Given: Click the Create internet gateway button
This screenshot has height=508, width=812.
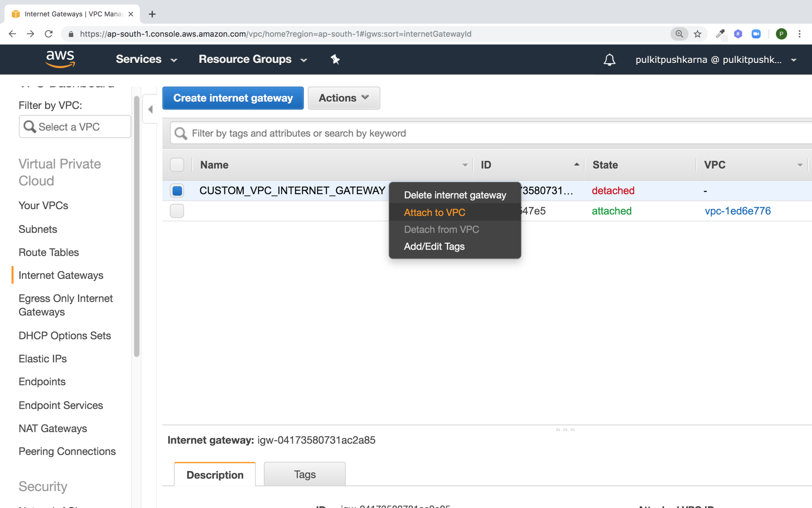Looking at the screenshot, I should [x=233, y=98].
